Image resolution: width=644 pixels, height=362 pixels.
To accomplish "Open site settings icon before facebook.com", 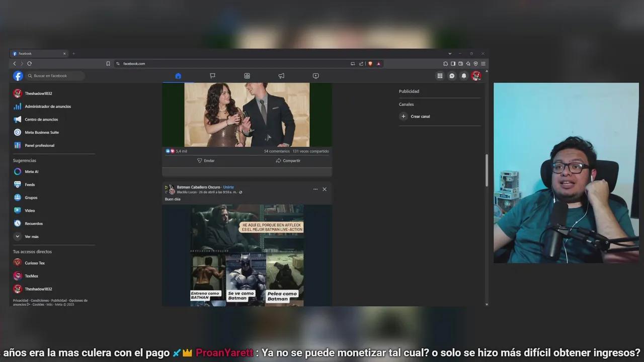I will point(118,63).
